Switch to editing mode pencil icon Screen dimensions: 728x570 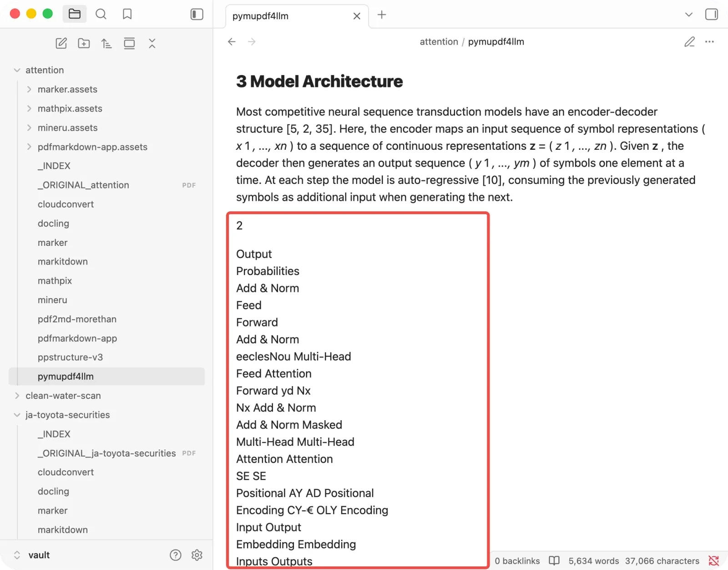pos(690,41)
